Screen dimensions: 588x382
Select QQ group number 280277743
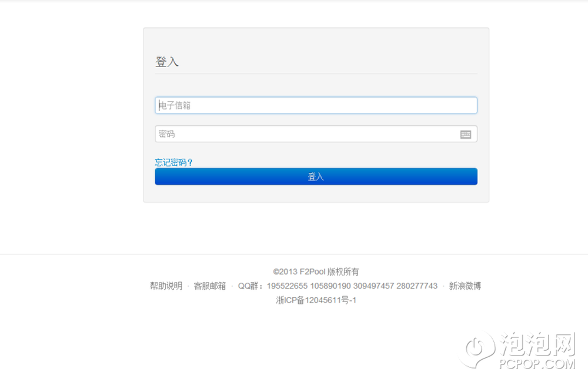(x=417, y=286)
